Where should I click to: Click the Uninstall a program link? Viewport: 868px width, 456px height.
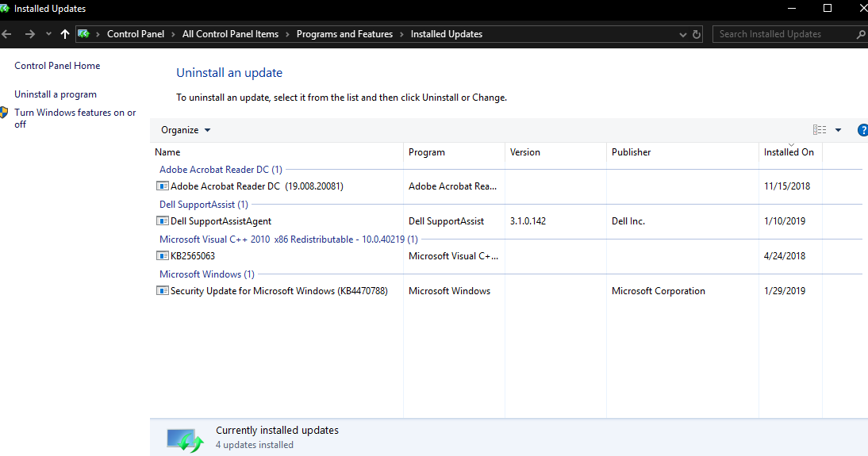tap(56, 94)
